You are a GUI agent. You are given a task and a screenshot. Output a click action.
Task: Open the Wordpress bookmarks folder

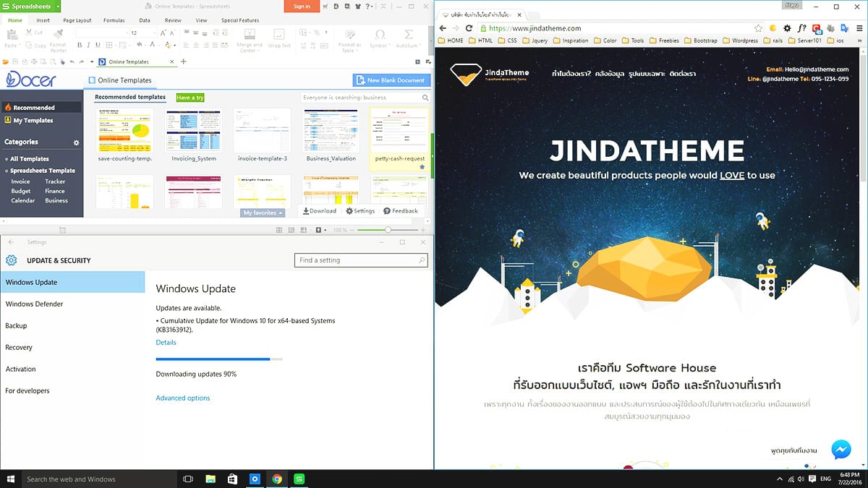pos(740,40)
